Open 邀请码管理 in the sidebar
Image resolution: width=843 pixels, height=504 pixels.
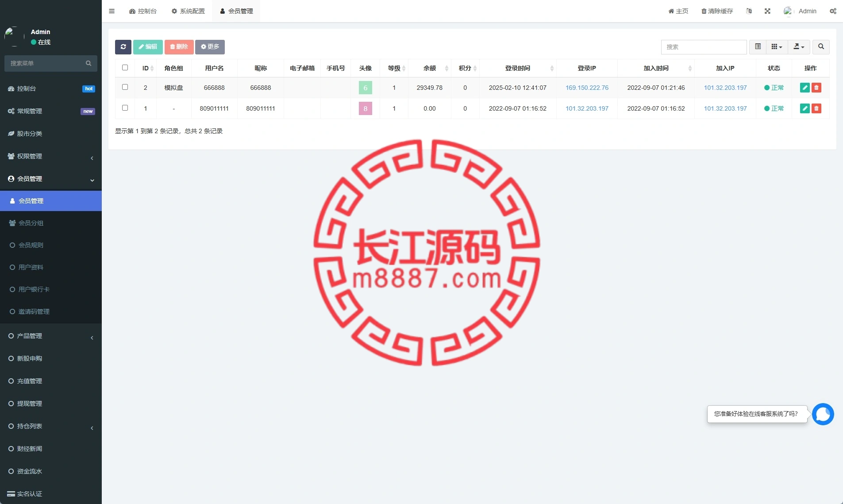pos(51,312)
